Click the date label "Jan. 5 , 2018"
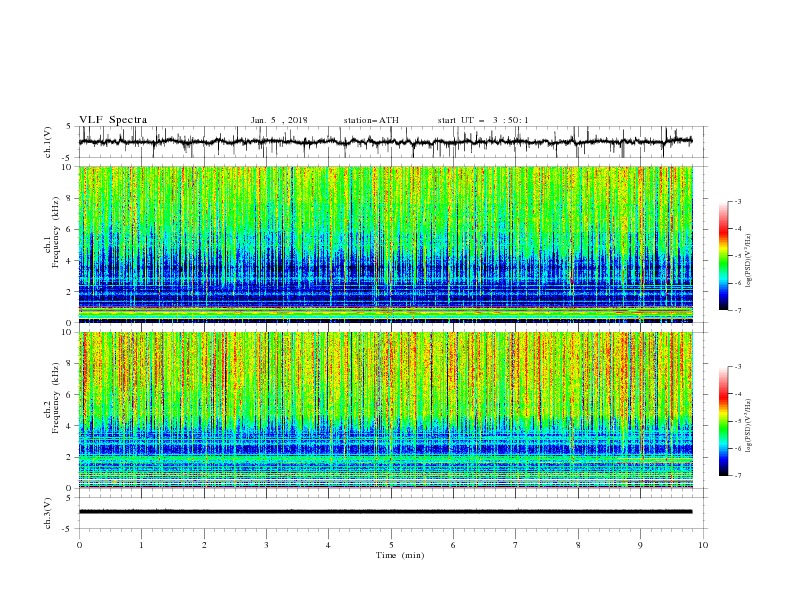This screenshot has height=612, width=792. pyautogui.click(x=279, y=120)
